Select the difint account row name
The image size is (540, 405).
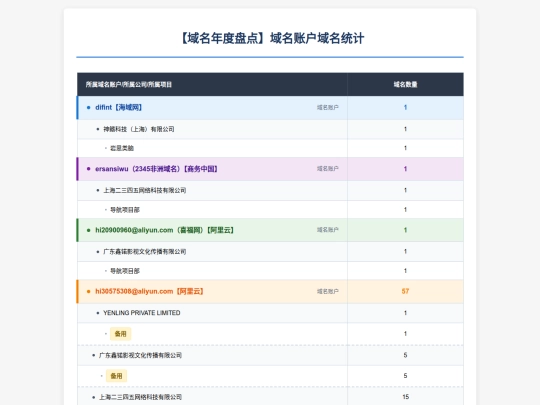point(118,107)
